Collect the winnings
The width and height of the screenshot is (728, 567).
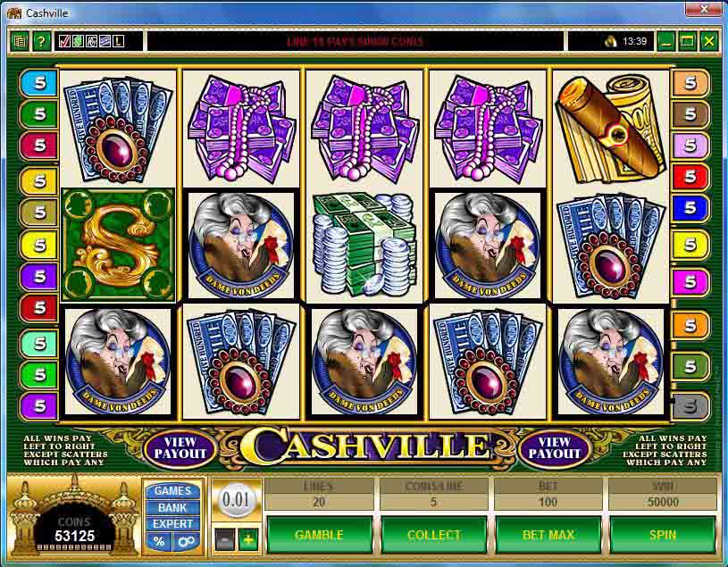pyautogui.click(x=433, y=535)
